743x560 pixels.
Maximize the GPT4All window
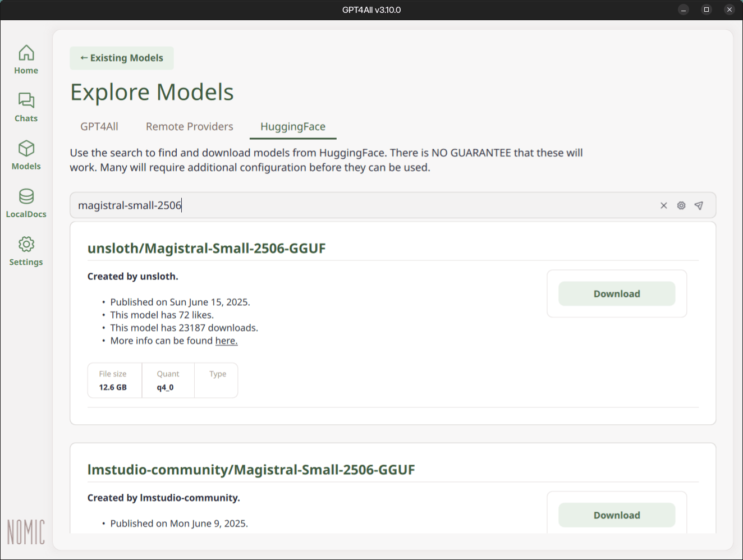pyautogui.click(x=706, y=10)
